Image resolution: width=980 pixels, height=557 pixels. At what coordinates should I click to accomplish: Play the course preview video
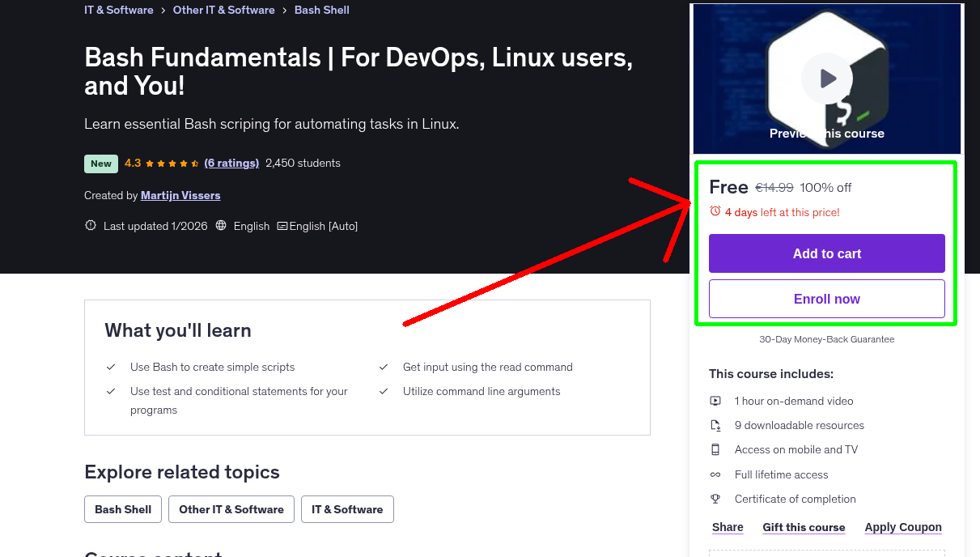pyautogui.click(x=826, y=78)
